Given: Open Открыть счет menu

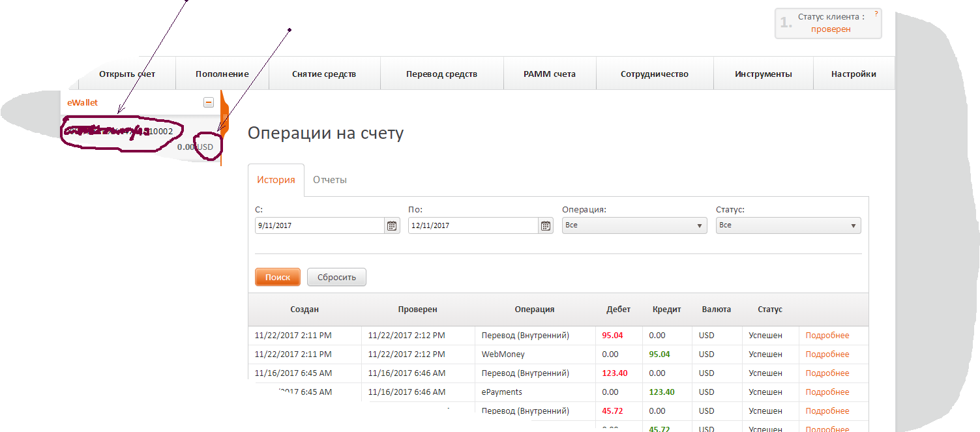Looking at the screenshot, I should click(x=127, y=74).
